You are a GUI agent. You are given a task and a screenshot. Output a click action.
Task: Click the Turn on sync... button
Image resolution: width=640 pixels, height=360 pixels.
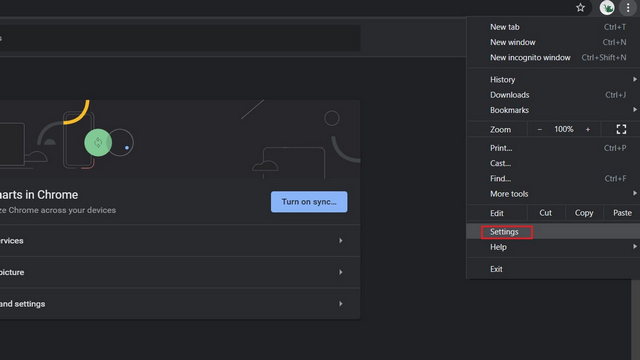coord(309,202)
